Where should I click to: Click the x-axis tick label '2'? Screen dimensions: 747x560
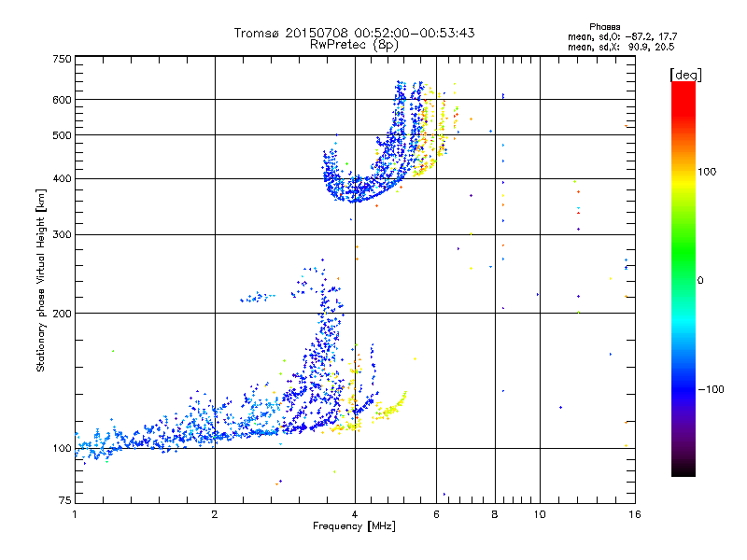tap(215, 514)
